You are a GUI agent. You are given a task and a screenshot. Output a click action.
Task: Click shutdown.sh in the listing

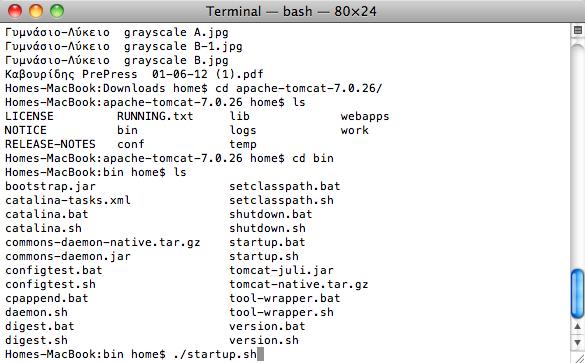tap(267, 228)
